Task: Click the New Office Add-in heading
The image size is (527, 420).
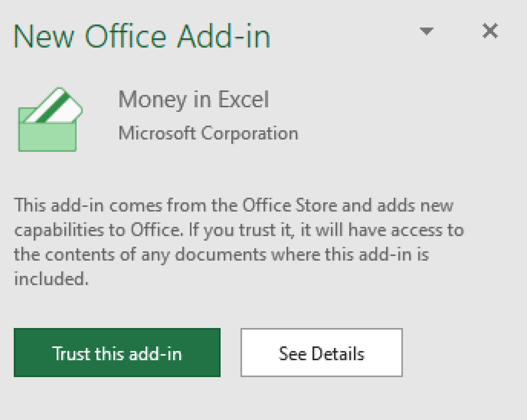Action: 142,36
